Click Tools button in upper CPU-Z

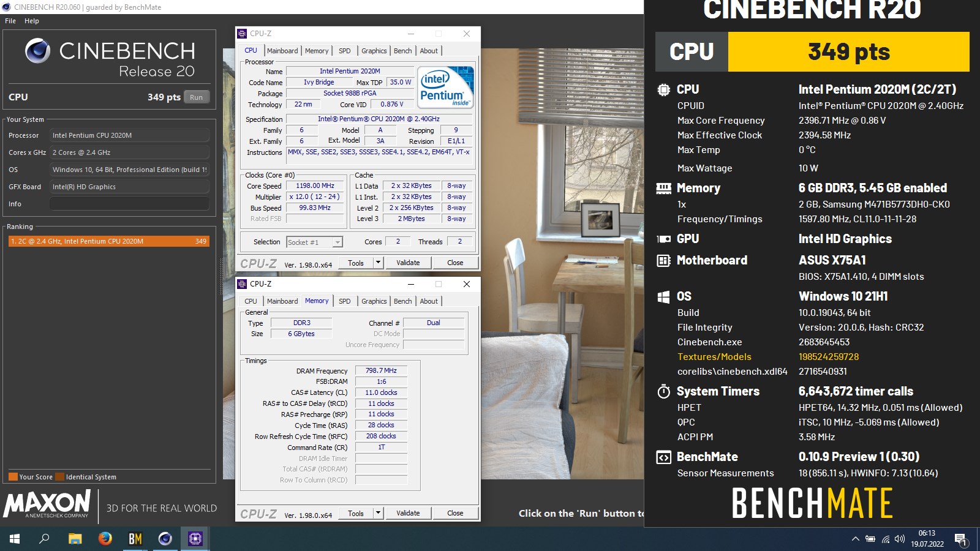click(356, 263)
